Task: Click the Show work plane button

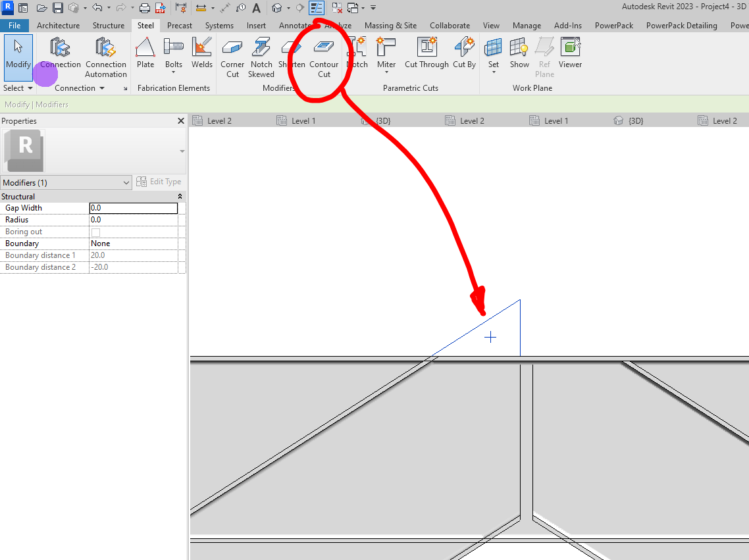Action: tap(519, 53)
